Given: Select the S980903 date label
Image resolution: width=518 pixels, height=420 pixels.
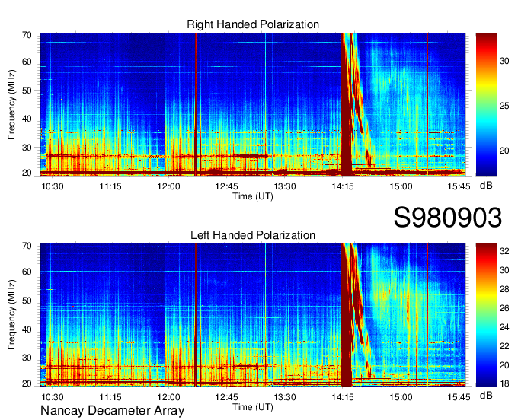Looking at the screenshot, I should click(448, 218).
